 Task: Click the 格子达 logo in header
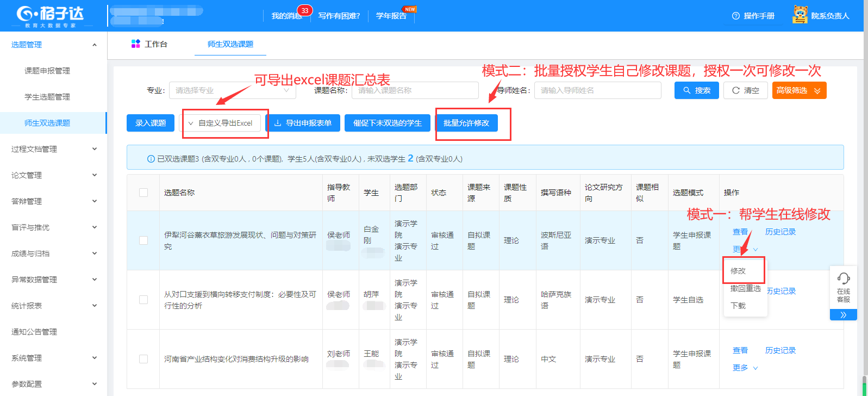[50, 15]
